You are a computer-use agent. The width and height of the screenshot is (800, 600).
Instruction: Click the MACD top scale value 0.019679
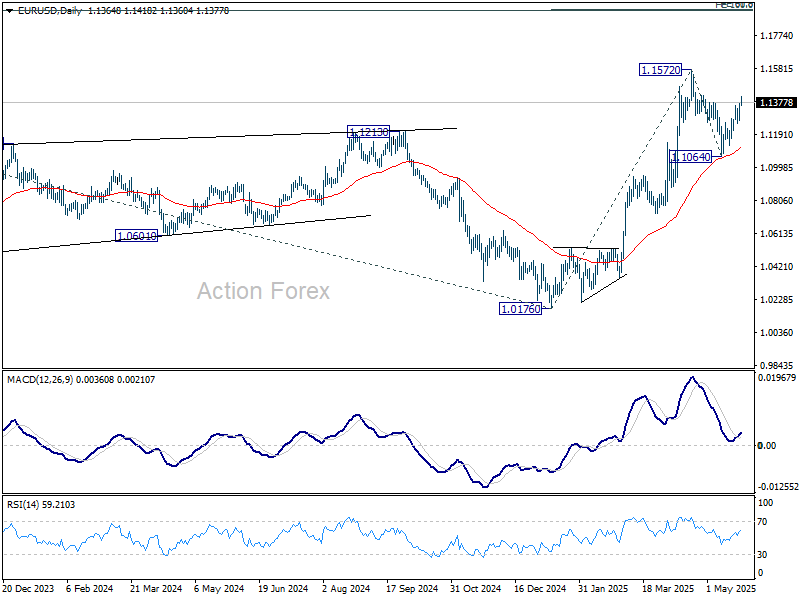pos(775,378)
